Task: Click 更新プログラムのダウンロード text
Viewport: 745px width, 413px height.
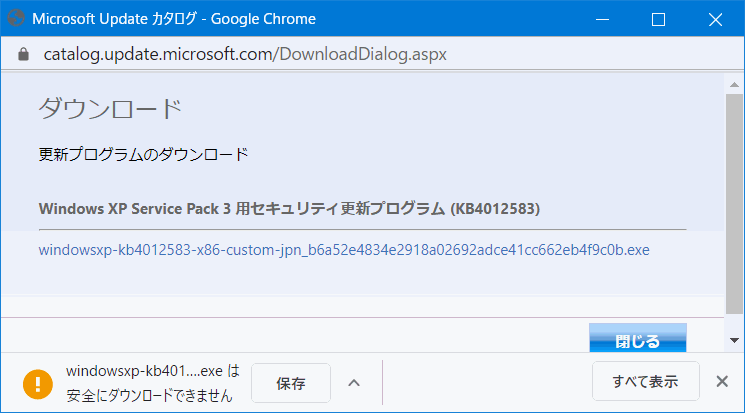Action: [x=143, y=154]
